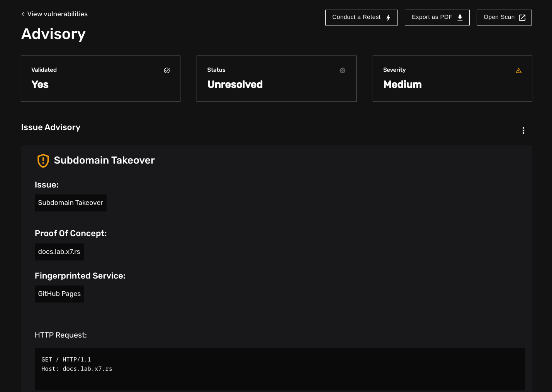The image size is (552, 392).
Task: Click the Medium severity card
Action: point(452,79)
